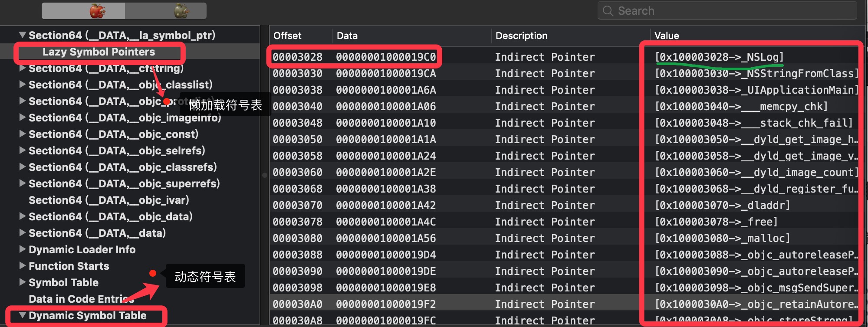Click the magnifier icon in Search
The image size is (868, 327).
pyautogui.click(x=608, y=11)
